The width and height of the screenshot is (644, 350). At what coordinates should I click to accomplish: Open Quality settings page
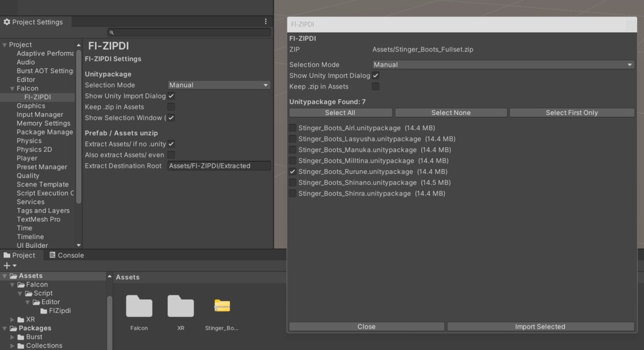coord(28,175)
